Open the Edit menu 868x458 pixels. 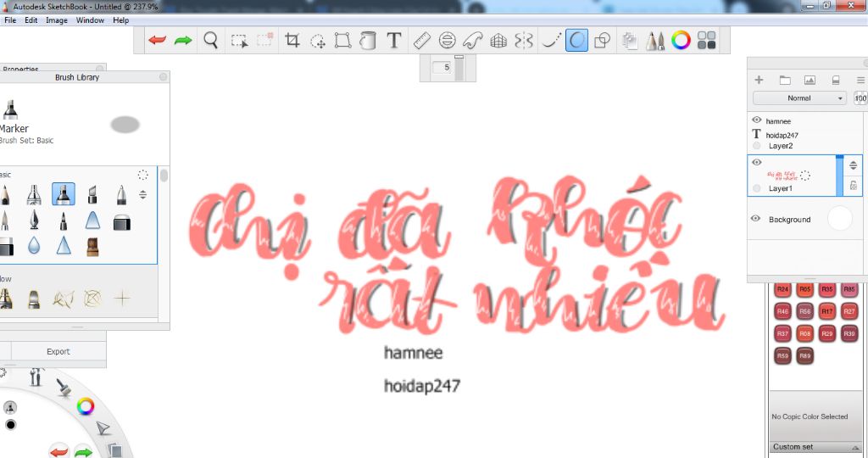click(x=31, y=20)
